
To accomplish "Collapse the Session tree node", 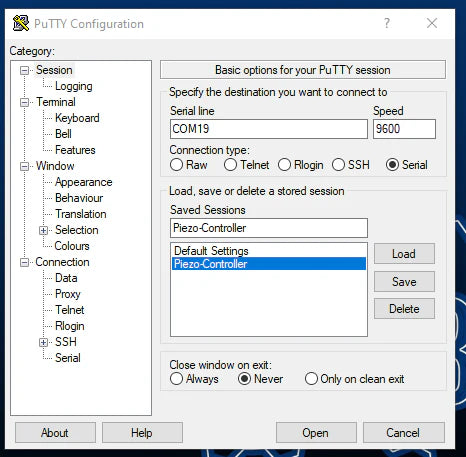I will click(x=24, y=70).
